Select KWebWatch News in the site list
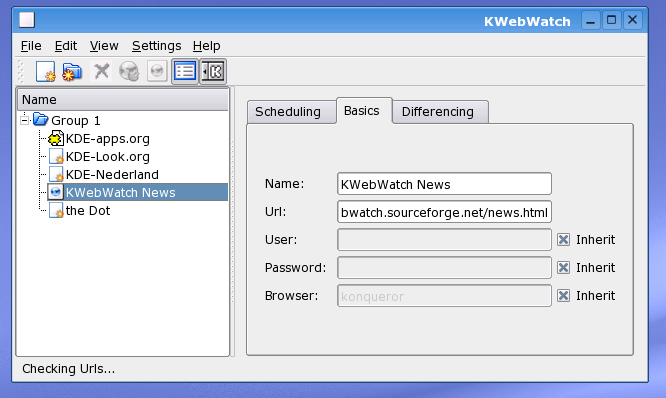 click(x=120, y=192)
